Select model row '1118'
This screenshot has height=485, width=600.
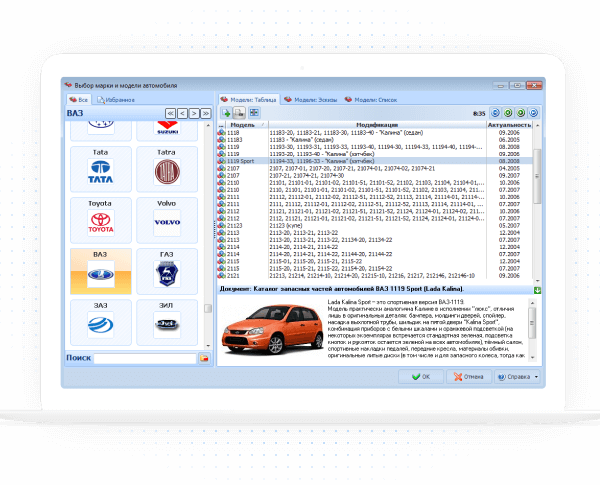375,132
